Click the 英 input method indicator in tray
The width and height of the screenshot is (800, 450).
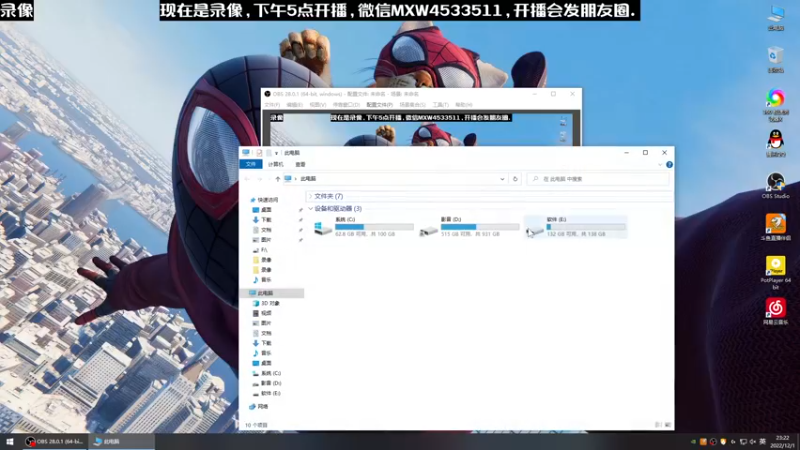tap(762, 442)
